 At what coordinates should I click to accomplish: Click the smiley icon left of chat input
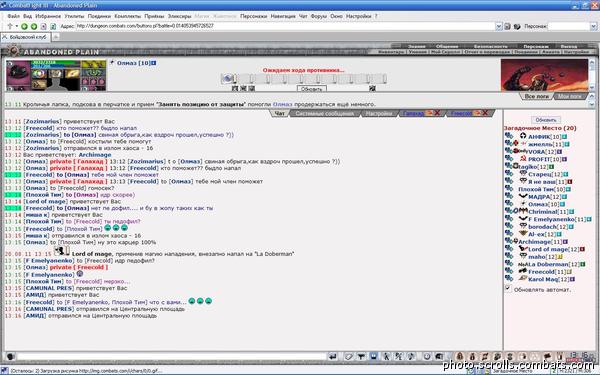tap(10, 357)
